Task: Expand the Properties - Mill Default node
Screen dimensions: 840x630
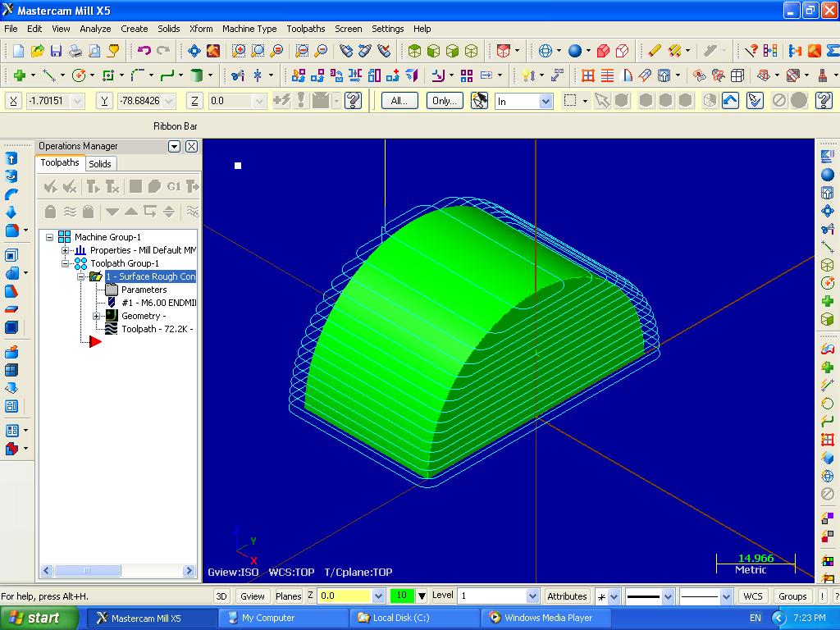Action: [x=66, y=250]
